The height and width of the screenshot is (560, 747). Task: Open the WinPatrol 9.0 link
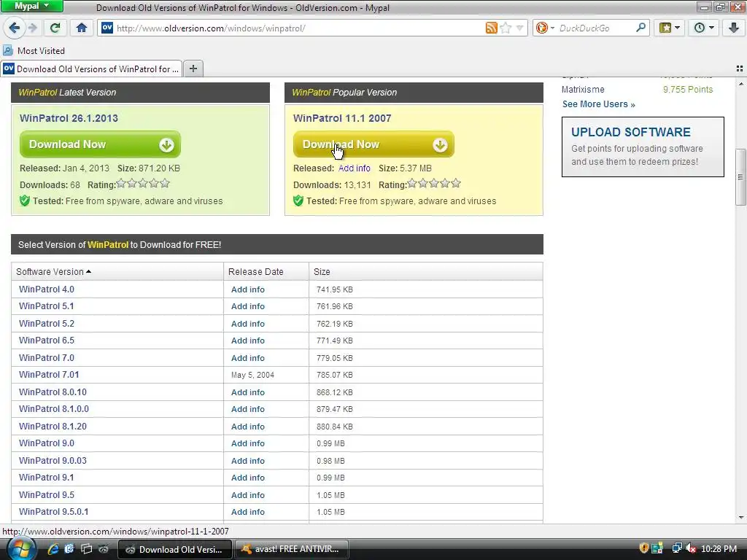47,443
